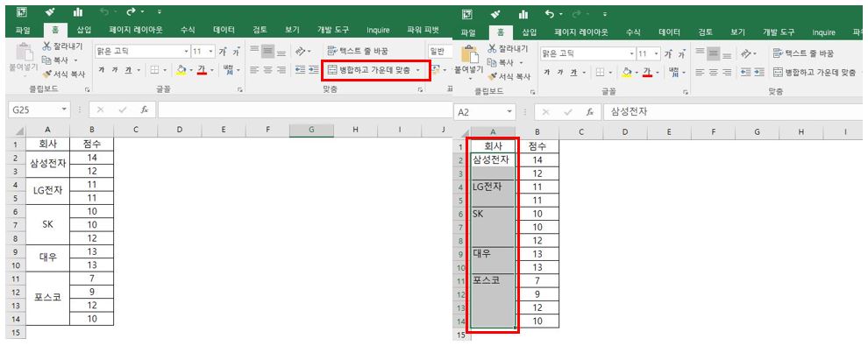This screenshot has height=346, width=868.
Task: Open Inquire tab in the right window
Action: [823, 32]
